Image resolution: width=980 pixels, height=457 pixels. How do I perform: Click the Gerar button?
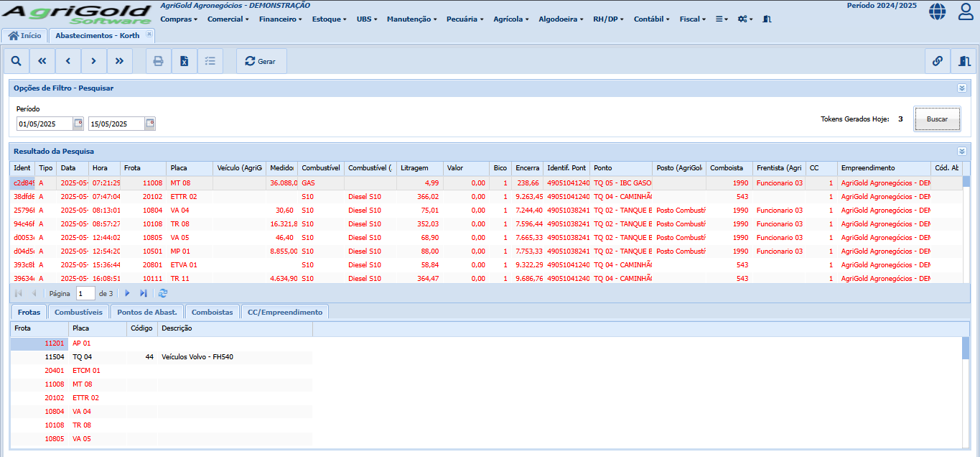(261, 61)
